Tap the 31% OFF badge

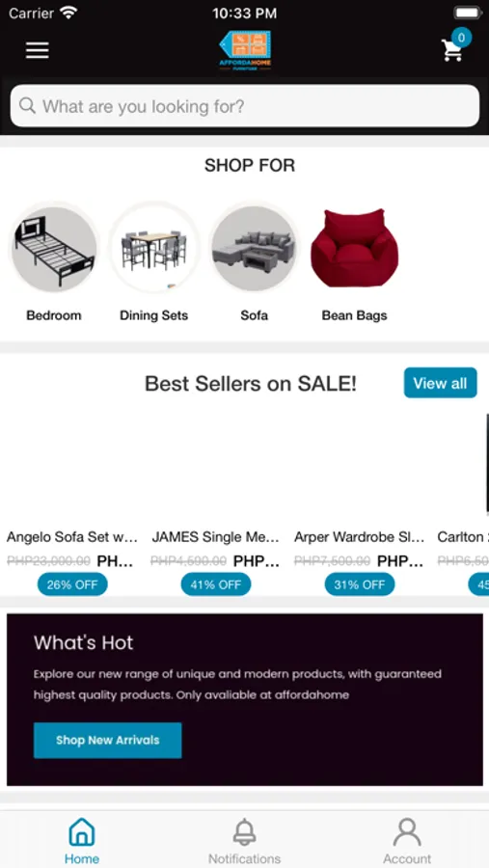(360, 584)
